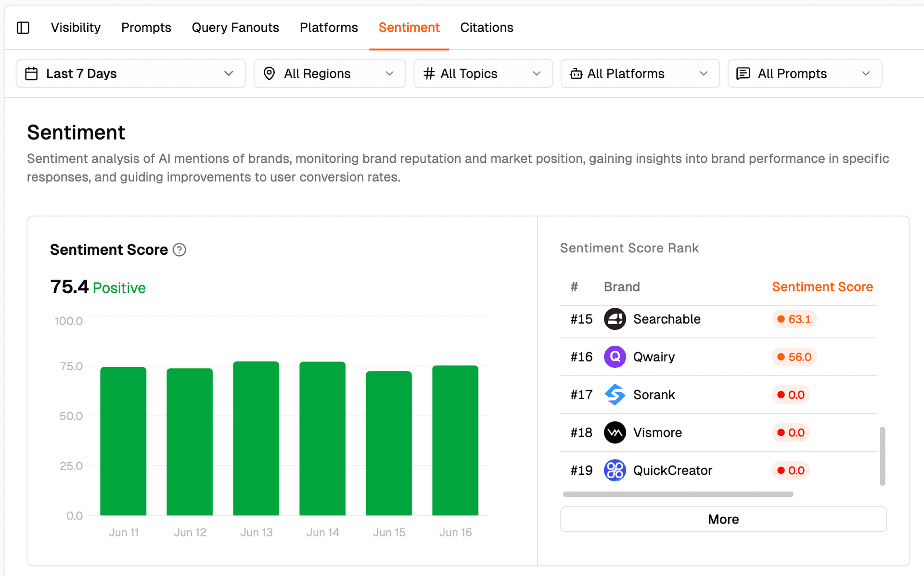Open the Citations tab

(487, 27)
